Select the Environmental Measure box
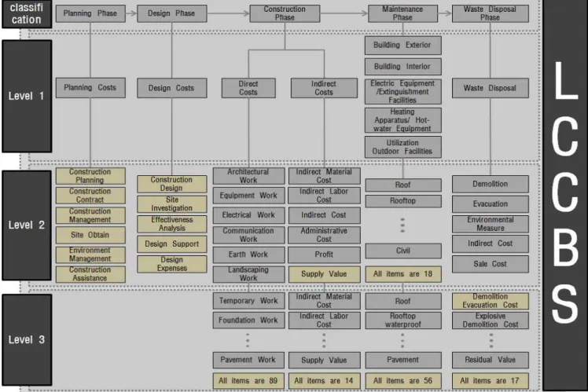Screen dimensions: 588x392 [490, 224]
